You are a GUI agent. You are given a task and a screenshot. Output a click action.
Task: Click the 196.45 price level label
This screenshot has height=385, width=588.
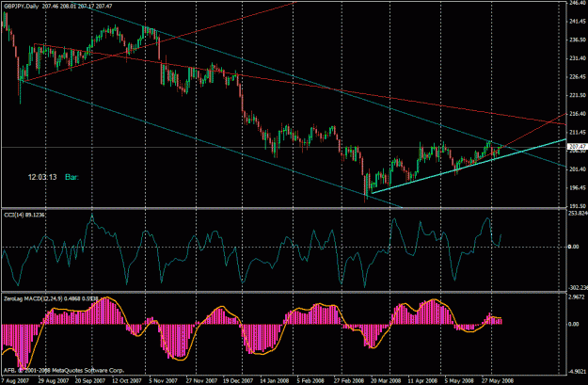click(x=579, y=187)
